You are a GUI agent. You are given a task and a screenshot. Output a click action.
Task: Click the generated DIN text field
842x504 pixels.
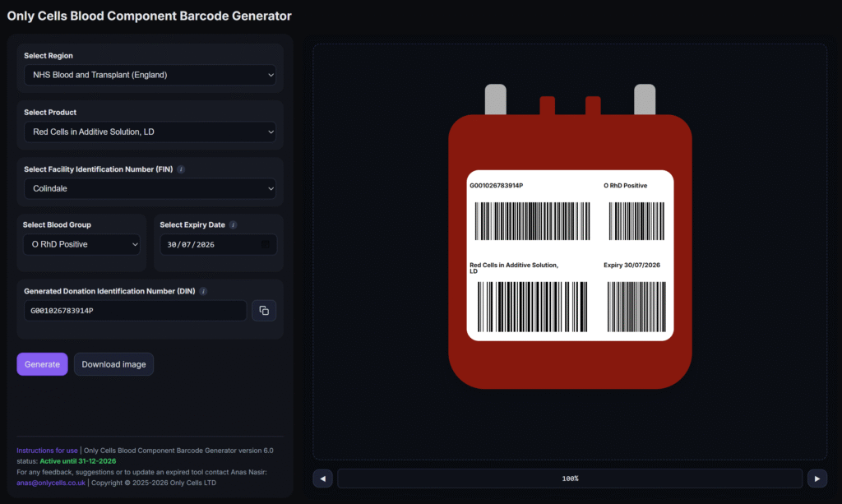pyautogui.click(x=136, y=311)
